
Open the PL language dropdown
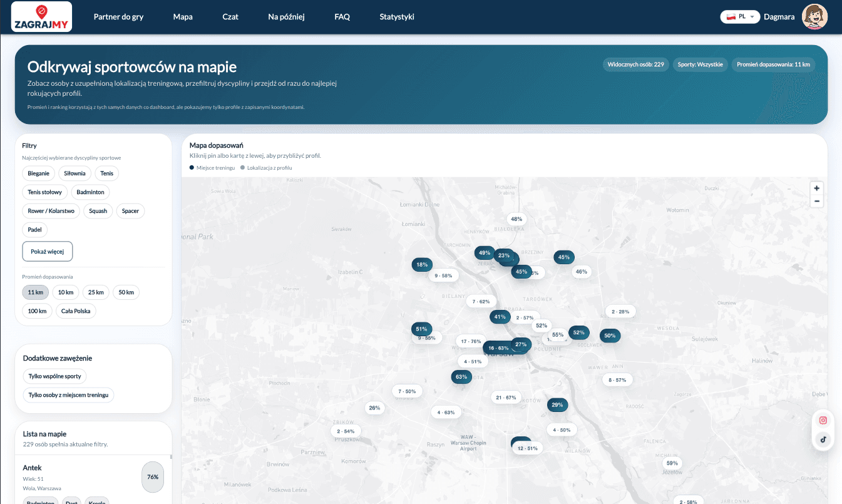point(740,17)
